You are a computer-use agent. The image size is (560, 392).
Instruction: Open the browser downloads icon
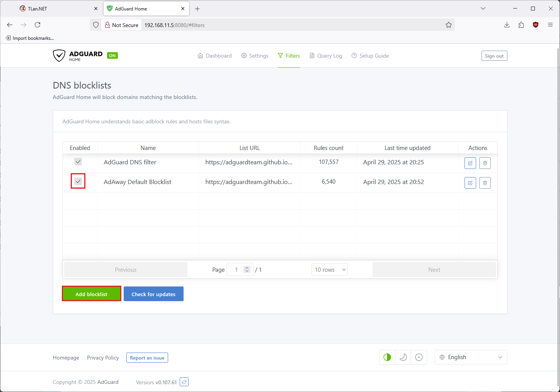507,25
